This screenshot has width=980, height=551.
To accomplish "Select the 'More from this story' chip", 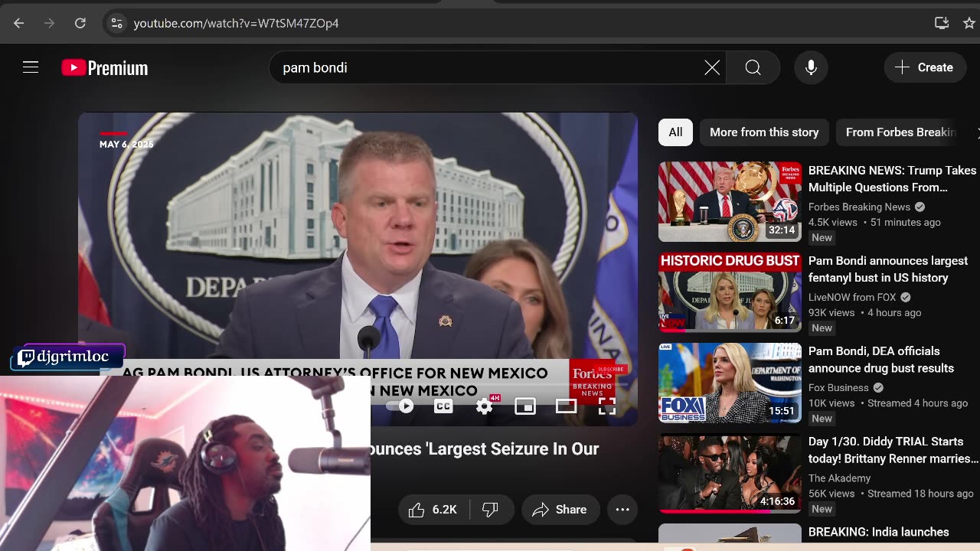I will 764,132.
